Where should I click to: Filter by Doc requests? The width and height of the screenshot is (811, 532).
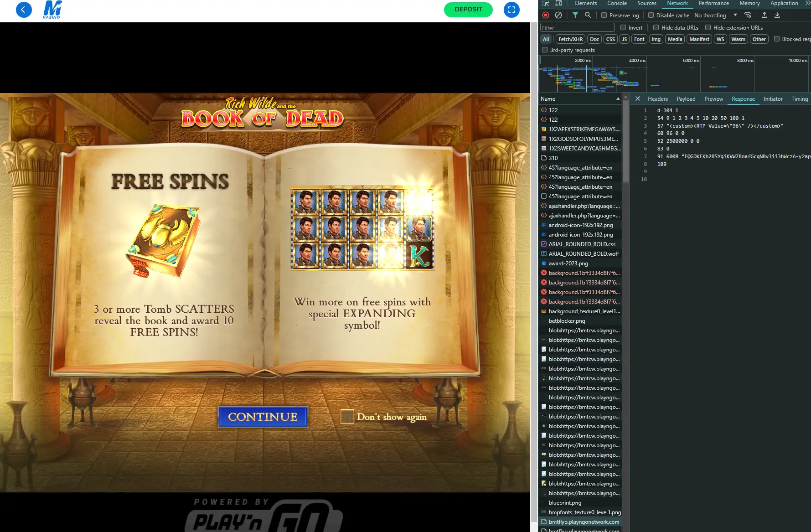(x=594, y=39)
